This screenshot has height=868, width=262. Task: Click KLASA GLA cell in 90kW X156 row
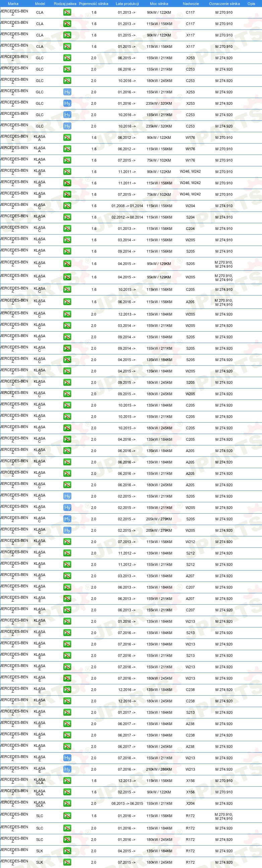(x=40, y=792)
